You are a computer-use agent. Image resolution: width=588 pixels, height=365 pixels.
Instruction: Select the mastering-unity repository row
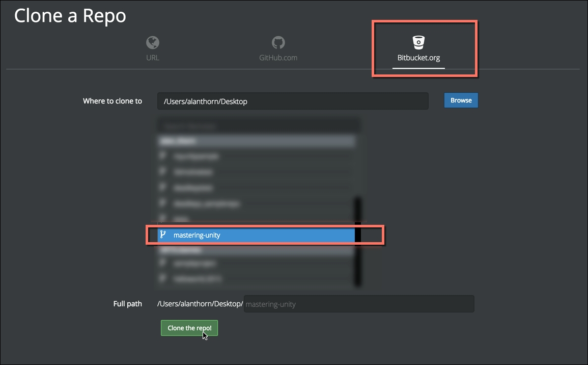pos(256,235)
